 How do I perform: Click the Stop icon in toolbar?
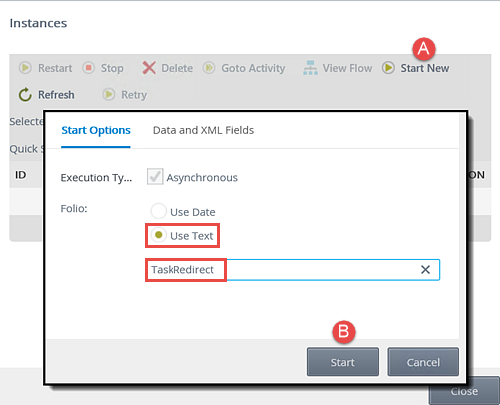[89, 68]
